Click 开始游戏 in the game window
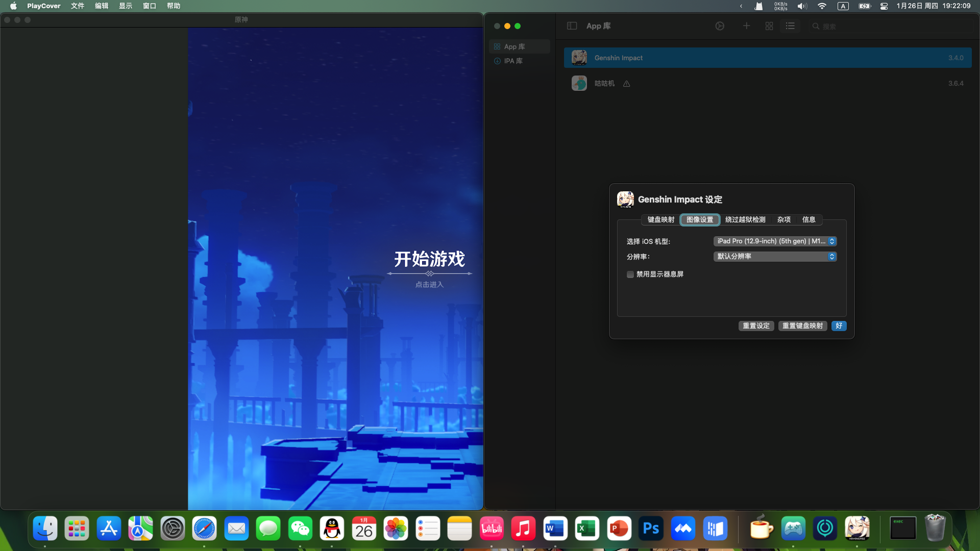980x551 pixels. [429, 259]
